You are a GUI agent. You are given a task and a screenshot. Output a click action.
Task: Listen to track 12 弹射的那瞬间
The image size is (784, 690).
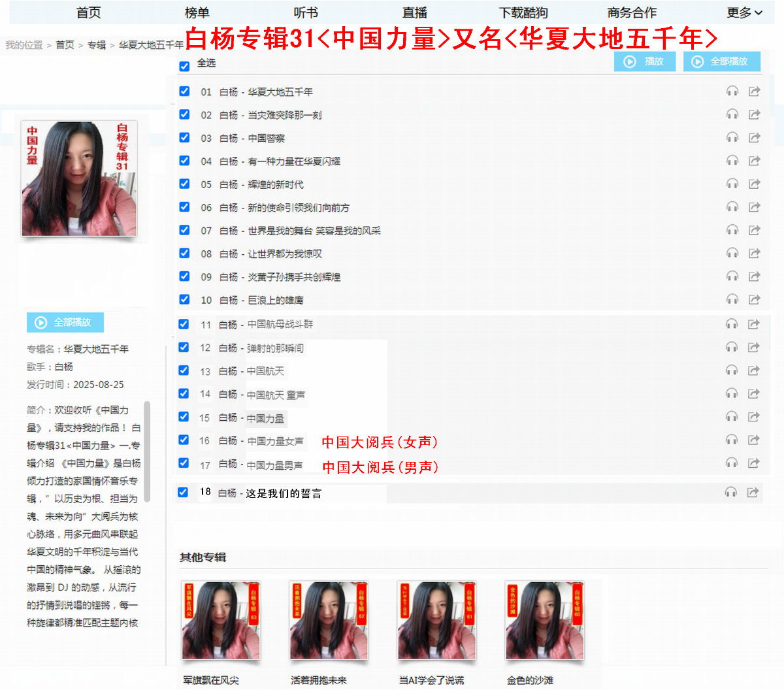[732, 348]
